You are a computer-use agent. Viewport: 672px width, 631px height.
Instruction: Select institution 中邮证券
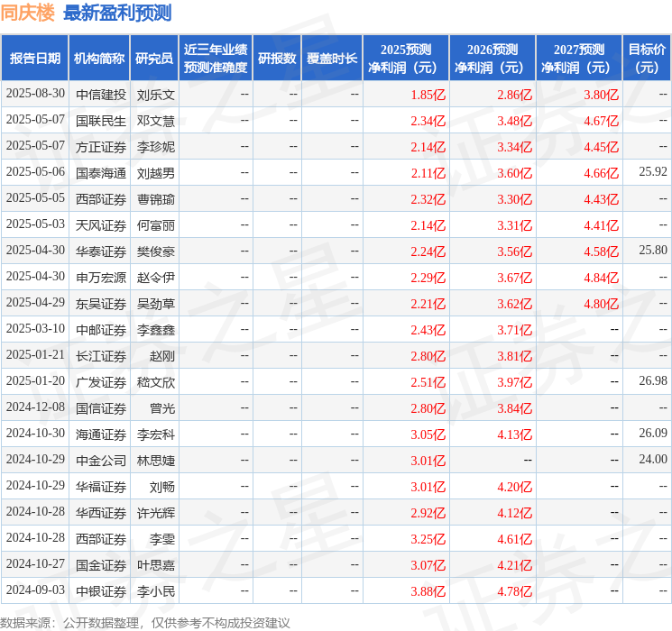tap(101, 330)
